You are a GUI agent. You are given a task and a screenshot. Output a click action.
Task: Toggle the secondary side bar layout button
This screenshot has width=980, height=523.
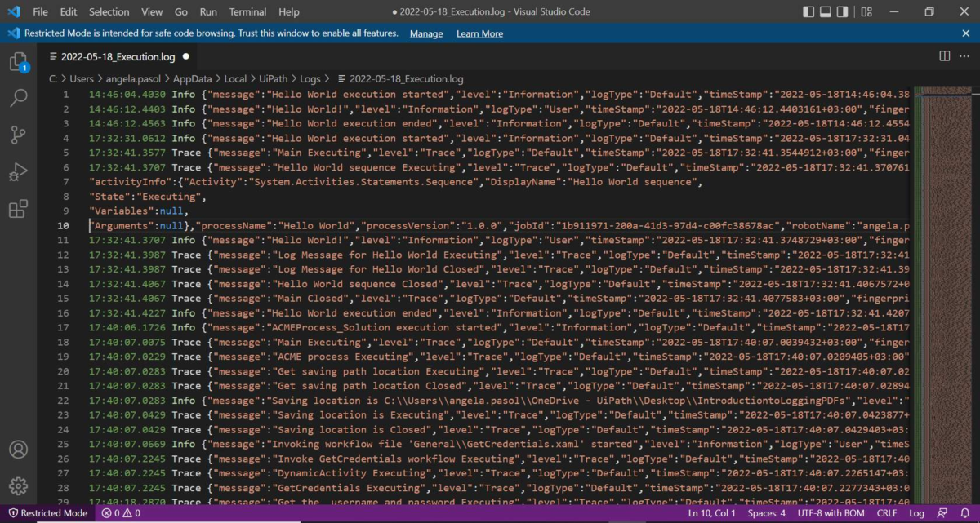[x=843, y=12]
